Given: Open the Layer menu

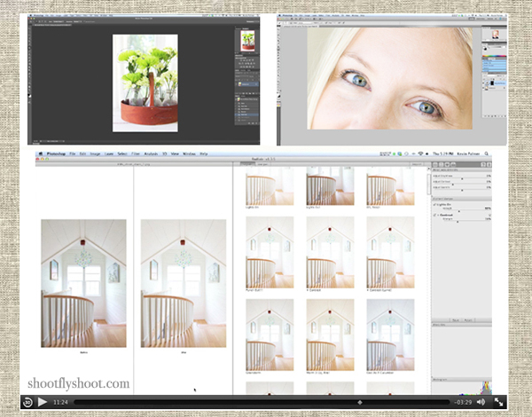Looking at the screenshot, I should click(x=109, y=153).
